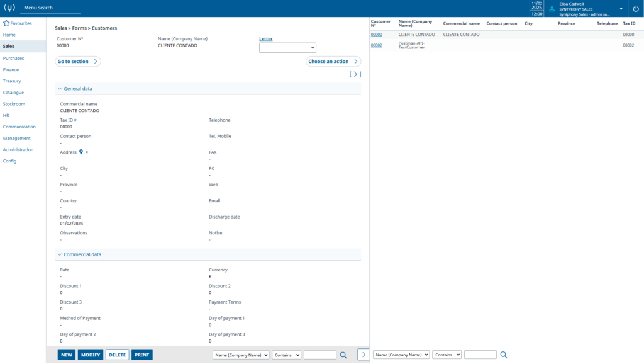This screenshot has width=644, height=364.
Task: Click the form toolbar search text field
Action: (320, 355)
